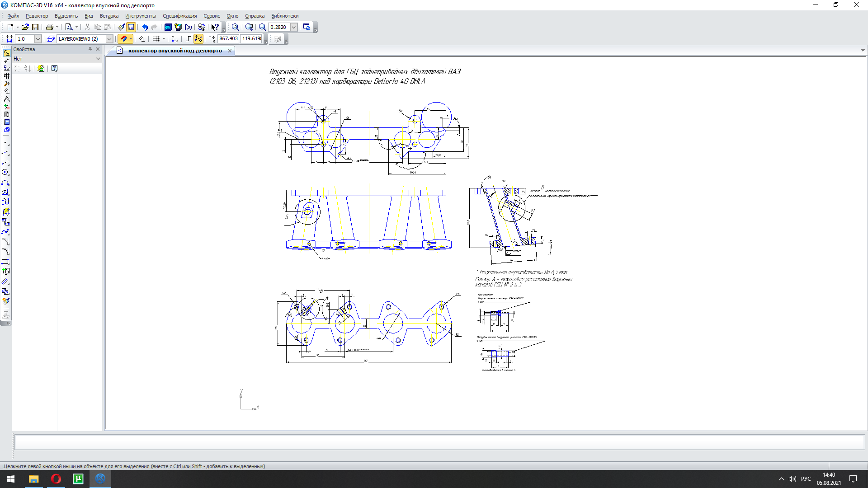Open the Выделить menu
Screen dimensions: 868x488
point(66,16)
